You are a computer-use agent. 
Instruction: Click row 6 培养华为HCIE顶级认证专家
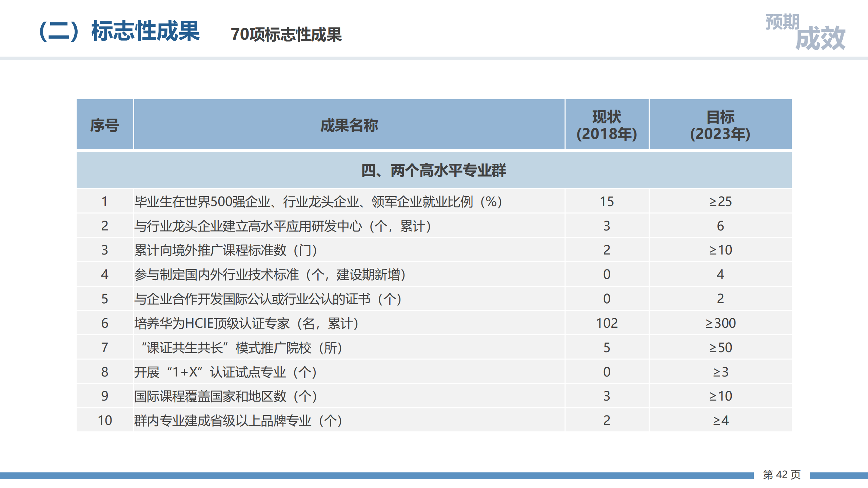point(246,323)
